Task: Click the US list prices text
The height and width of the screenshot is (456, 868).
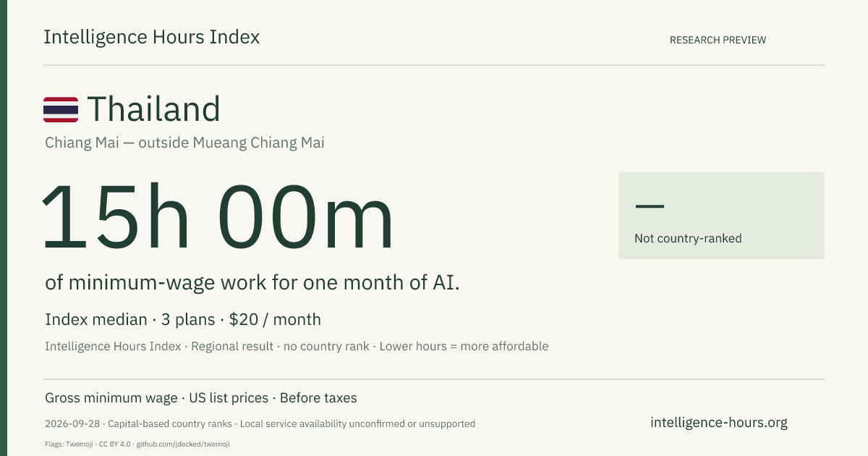Action: point(229,398)
